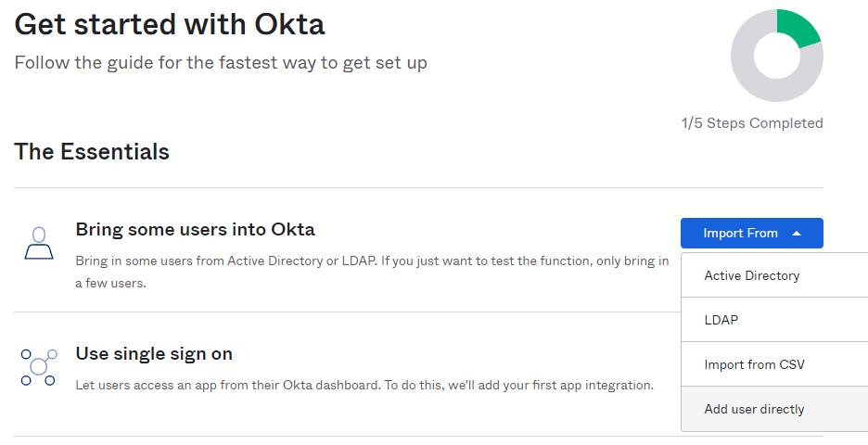Click the caret arrow on Import From
868x445 pixels.
[797, 234]
